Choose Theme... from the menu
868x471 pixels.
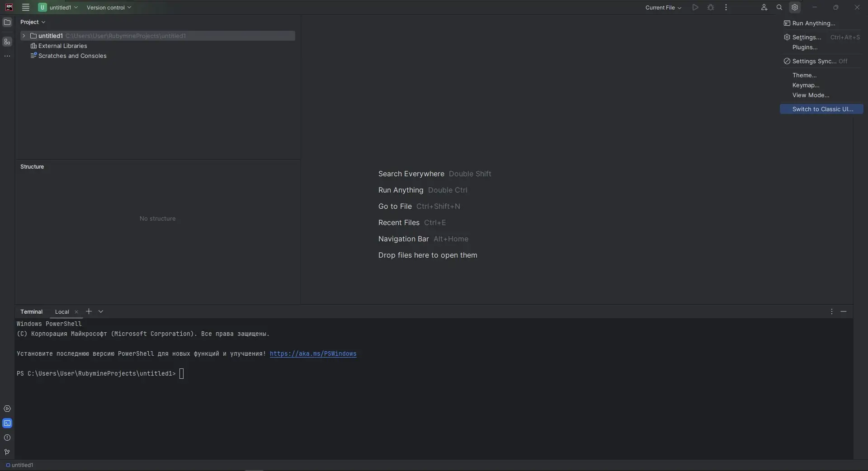pyautogui.click(x=821, y=75)
